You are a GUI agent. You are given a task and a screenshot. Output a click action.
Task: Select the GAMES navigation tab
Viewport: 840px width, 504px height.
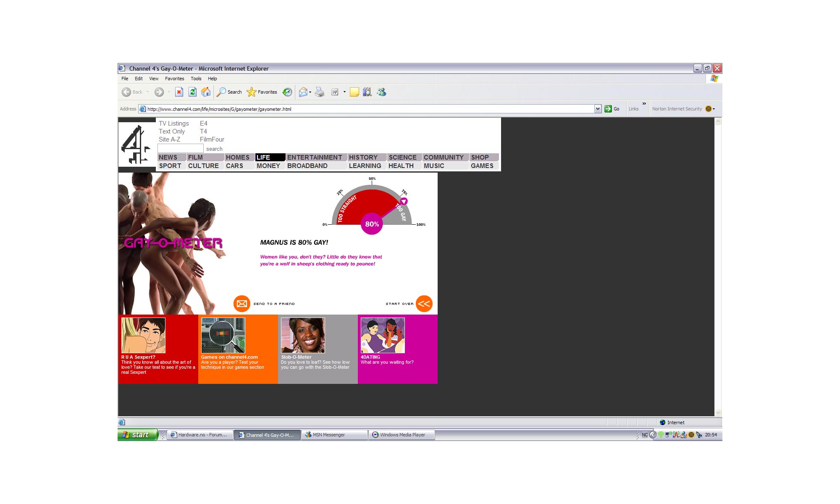tap(484, 166)
